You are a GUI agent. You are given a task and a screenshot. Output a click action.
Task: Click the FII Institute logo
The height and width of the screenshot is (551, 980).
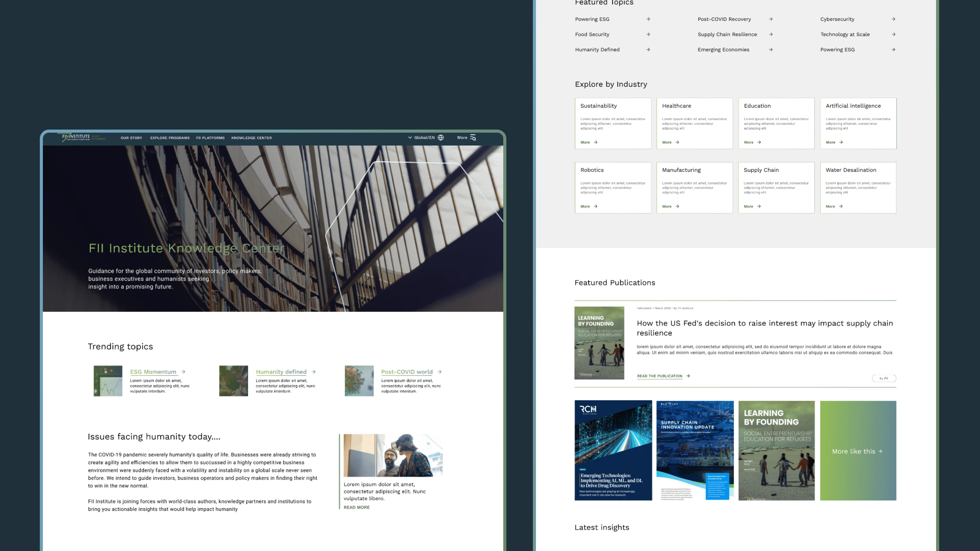(84, 137)
